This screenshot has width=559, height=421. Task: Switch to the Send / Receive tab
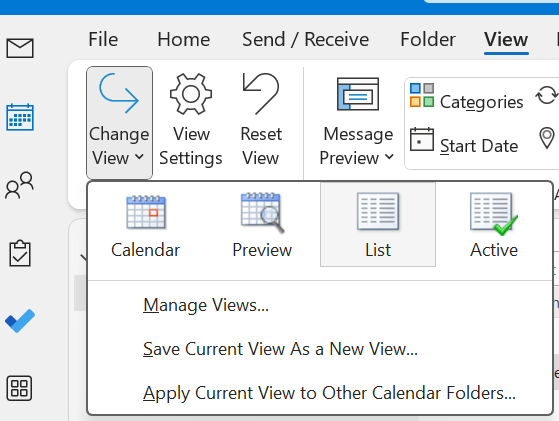pyautogui.click(x=306, y=39)
